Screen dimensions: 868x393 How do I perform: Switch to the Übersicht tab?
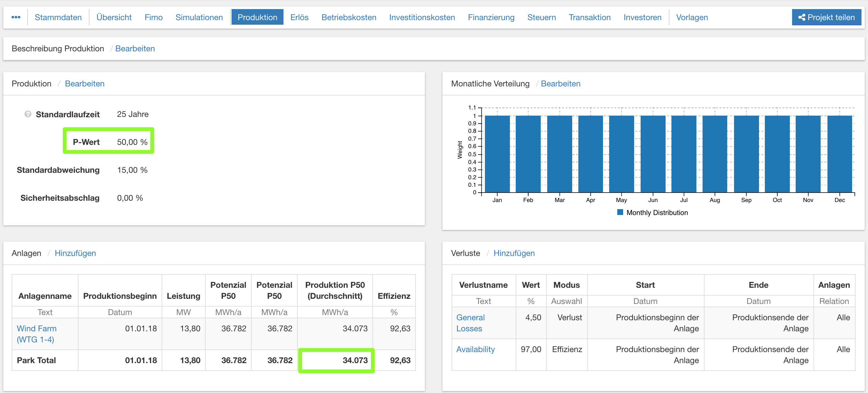click(x=114, y=17)
